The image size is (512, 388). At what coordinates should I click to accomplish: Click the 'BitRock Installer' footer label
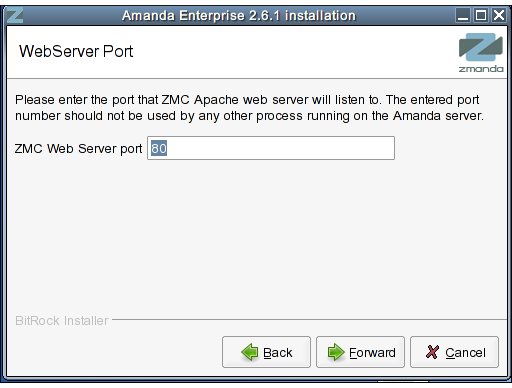[x=62, y=321]
